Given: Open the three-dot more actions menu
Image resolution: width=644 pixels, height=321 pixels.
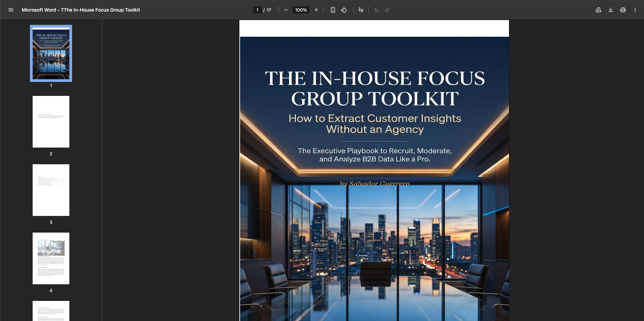Looking at the screenshot, I should 635,10.
